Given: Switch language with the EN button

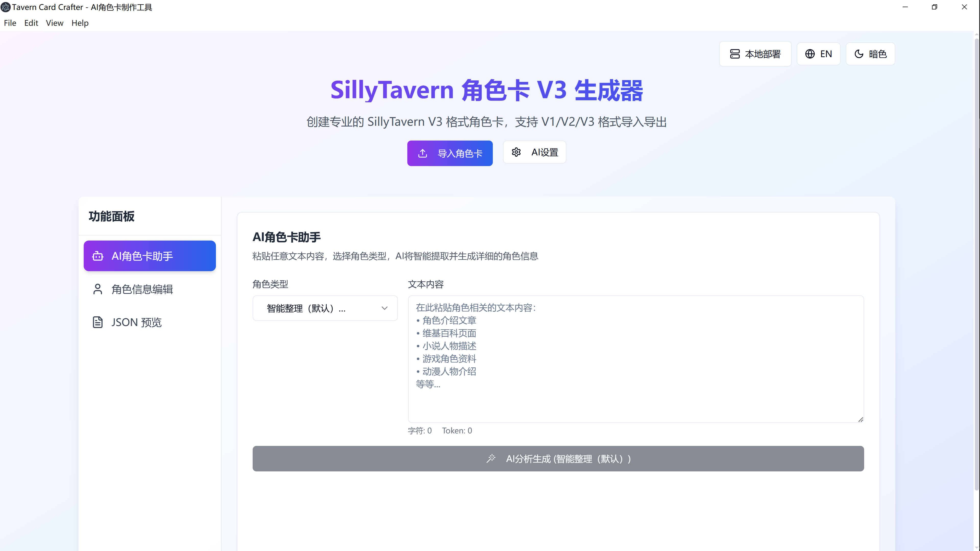Looking at the screenshot, I should pos(818,54).
